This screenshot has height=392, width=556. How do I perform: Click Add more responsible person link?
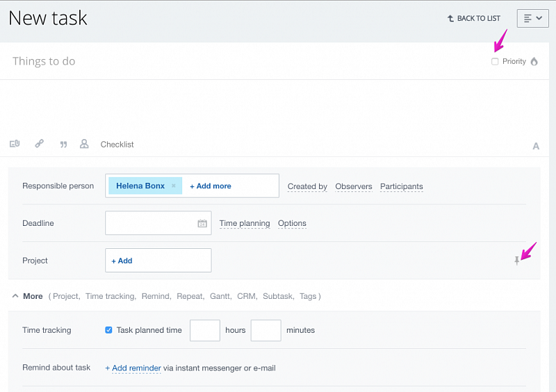[210, 186]
